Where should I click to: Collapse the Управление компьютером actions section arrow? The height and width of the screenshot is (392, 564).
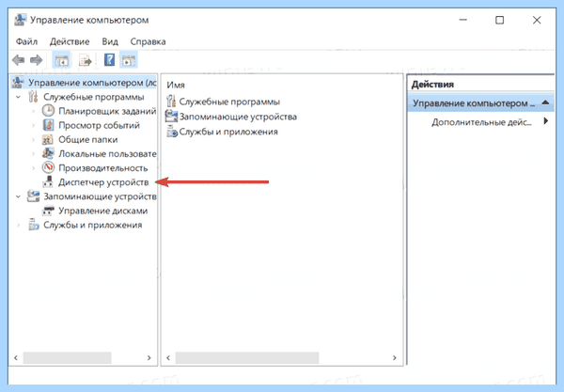click(x=545, y=102)
